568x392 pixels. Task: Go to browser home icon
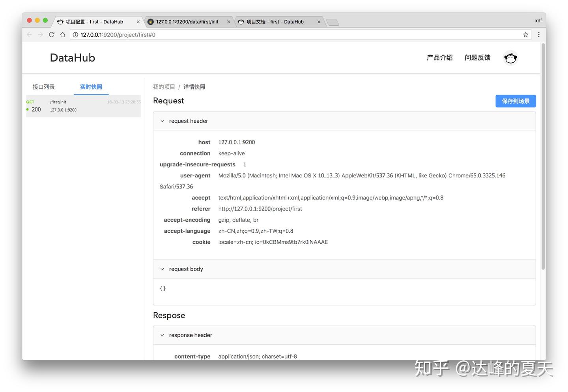click(63, 35)
